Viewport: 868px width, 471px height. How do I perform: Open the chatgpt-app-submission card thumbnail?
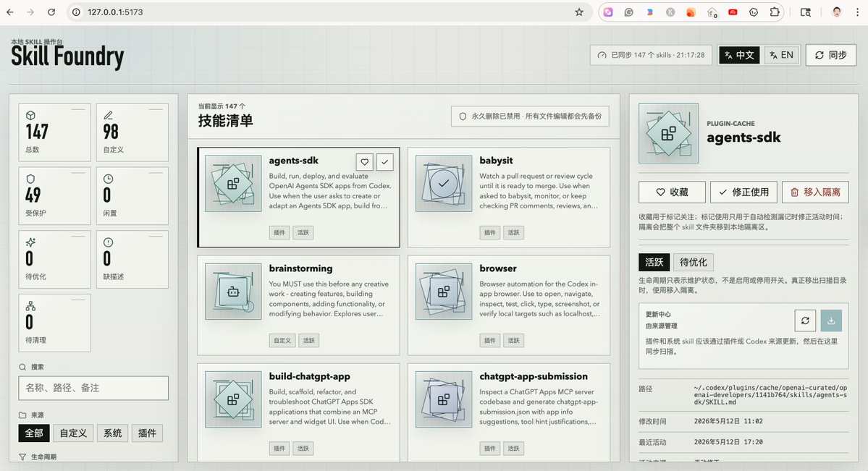tap(443, 399)
